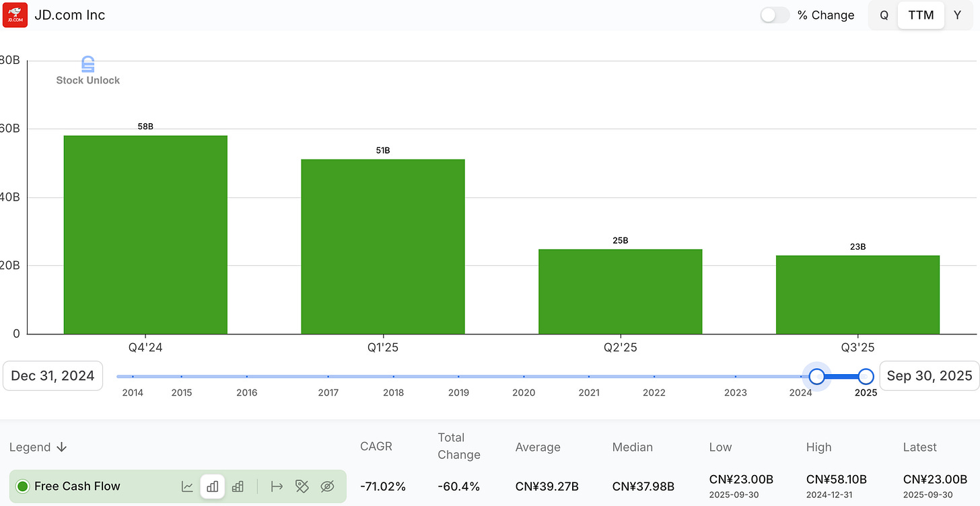Select the stacked bar chart icon

click(x=238, y=486)
